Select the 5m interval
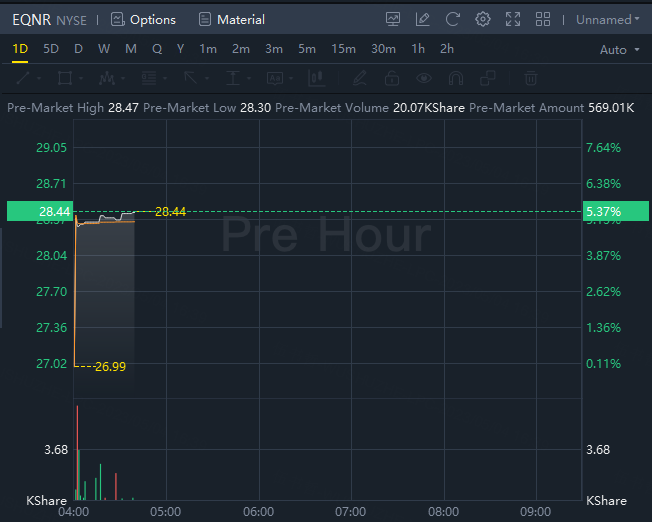 tap(307, 49)
